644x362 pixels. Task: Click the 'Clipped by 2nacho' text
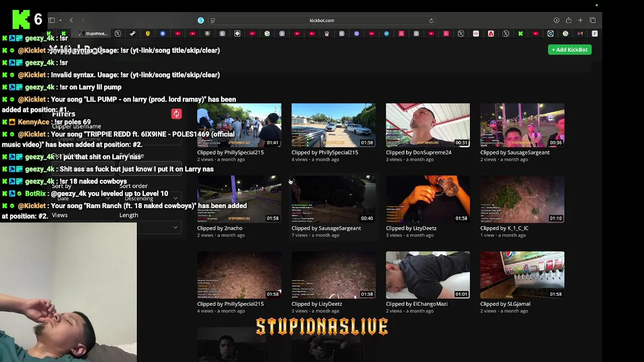(220, 228)
